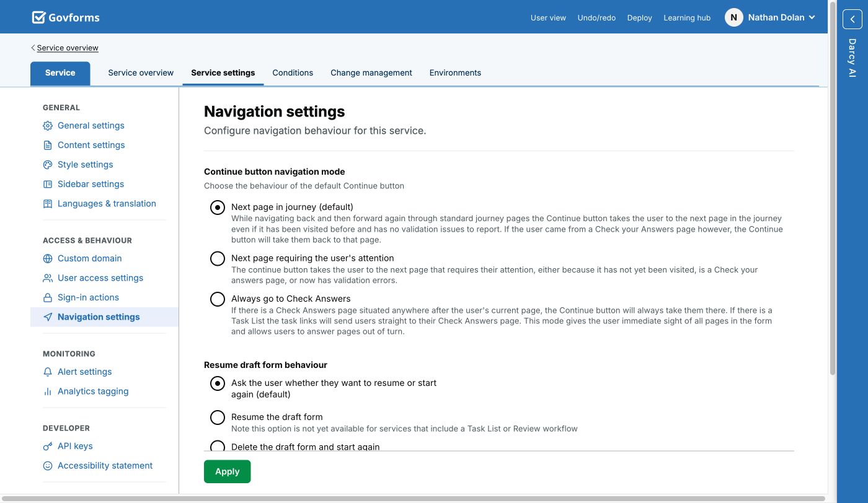This screenshot has width=868, height=503.
Task: Click the Custom domain globe icon
Action: 48,258
